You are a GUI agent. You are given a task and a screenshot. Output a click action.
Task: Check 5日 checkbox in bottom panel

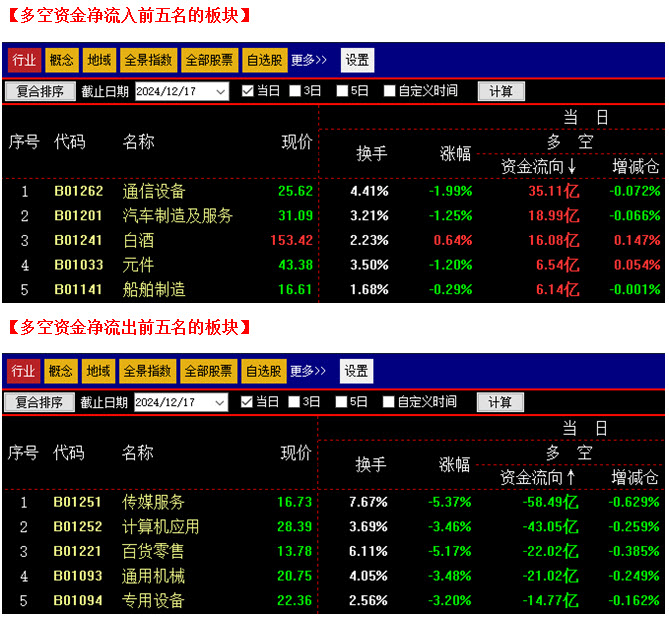[341, 402]
